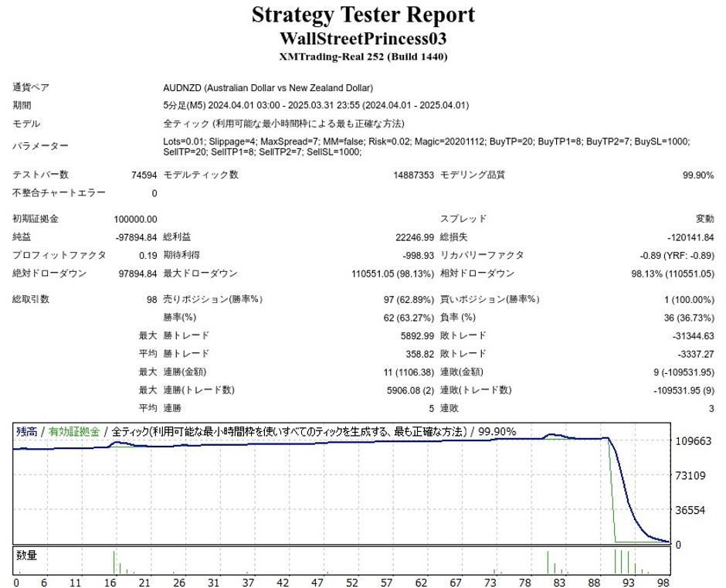Select largest winning trade 5892.99
Image resolution: width=726 pixels, height=588 pixels.
pos(417,336)
